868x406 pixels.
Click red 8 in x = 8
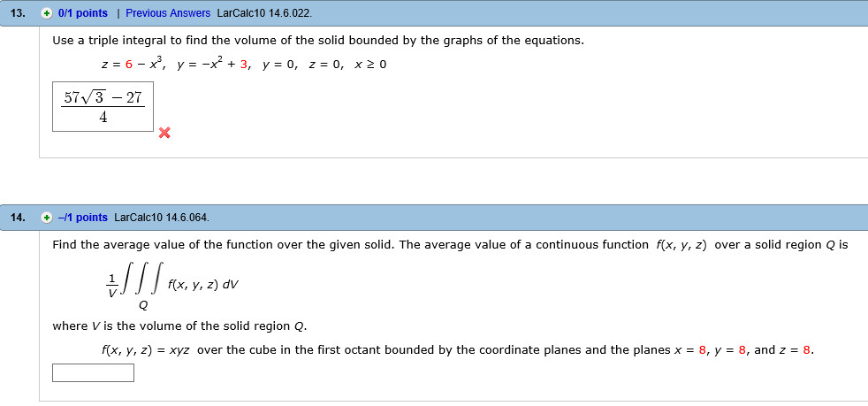click(703, 350)
